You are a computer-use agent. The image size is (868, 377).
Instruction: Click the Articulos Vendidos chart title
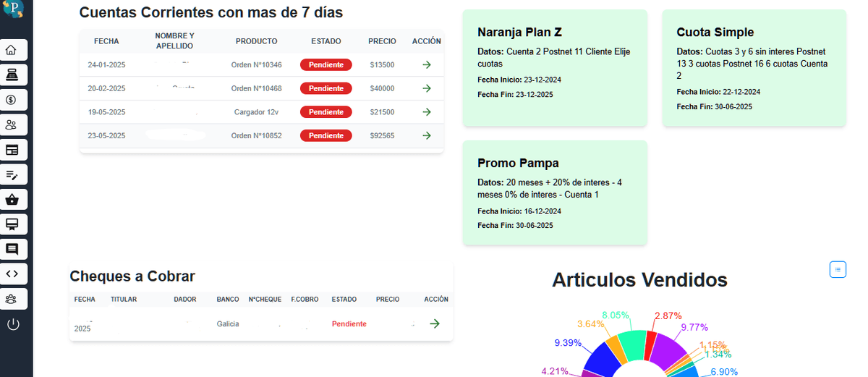coord(639,279)
